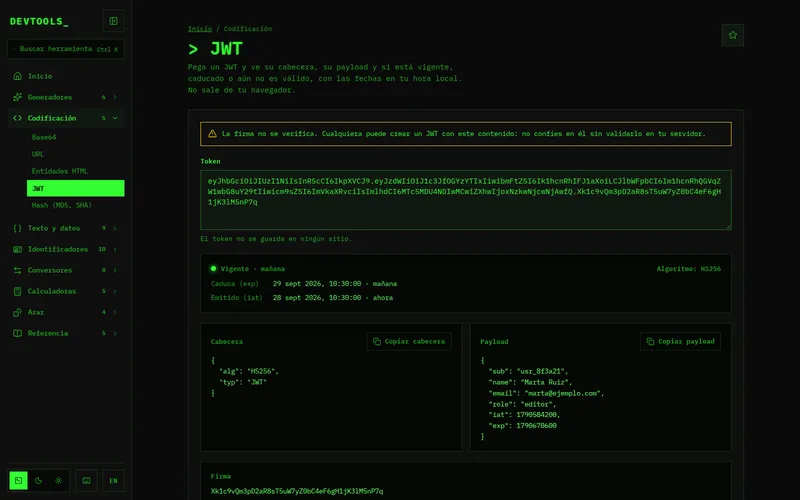The height and width of the screenshot is (500, 800).
Task: Click the Inicio home icon
Action: click(17, 76)
